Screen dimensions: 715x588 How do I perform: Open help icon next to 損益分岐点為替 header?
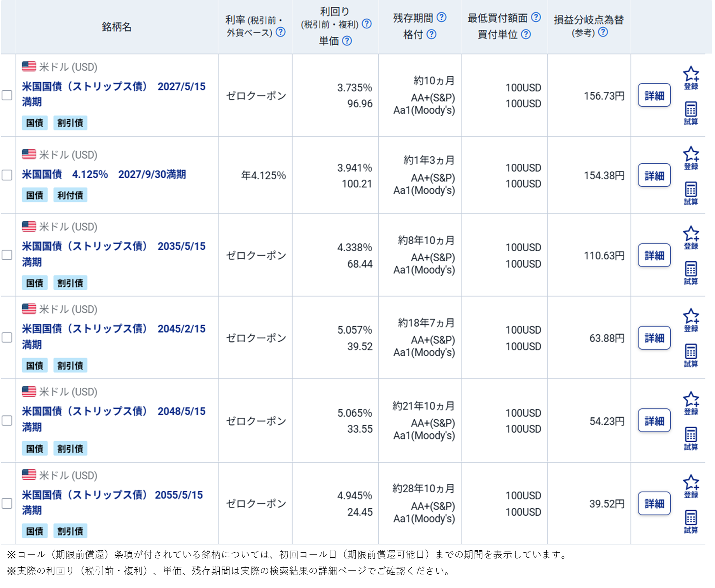tap(603, 32)
